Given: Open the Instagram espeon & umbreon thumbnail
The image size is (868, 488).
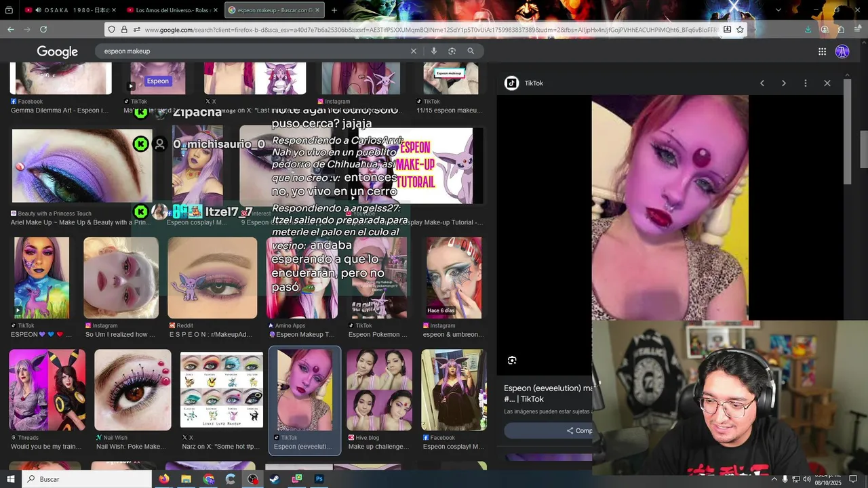Looking at the screenshot, I should [x=454, y=278].
